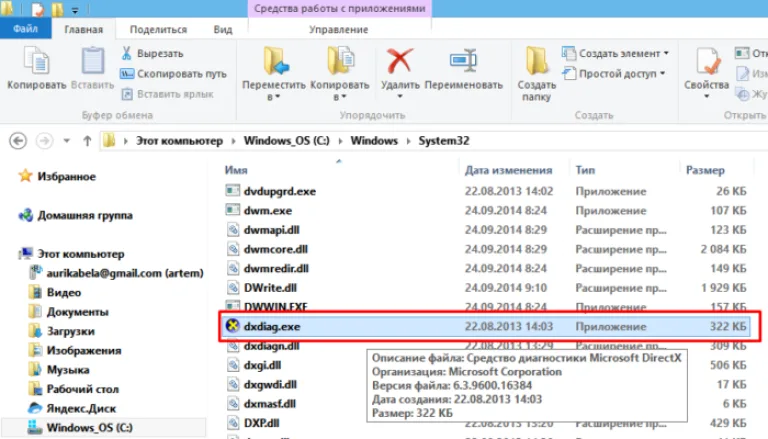Click the Домашняя группа icon
Image resolution: width=768 pixels, height=439 pixels.
tap(25, 215)
